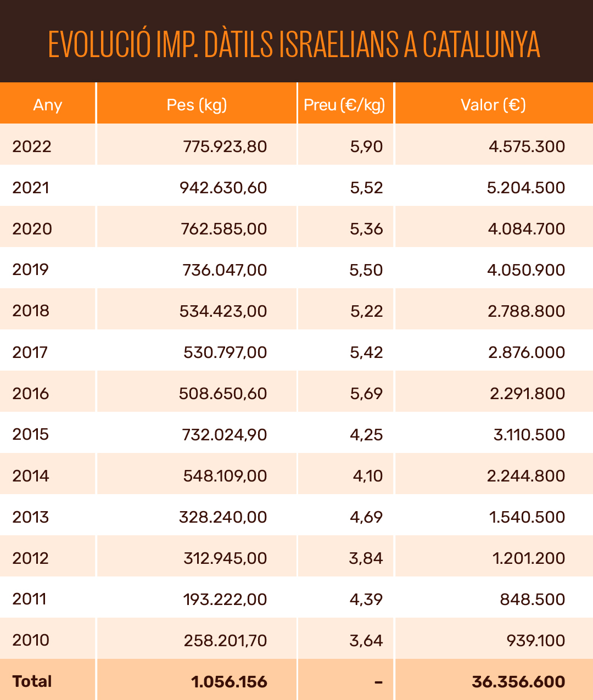Select the 942.630,60 weight cell
Image resolution: width=593 pixels, height=700 pixels.
coord(223,188)
